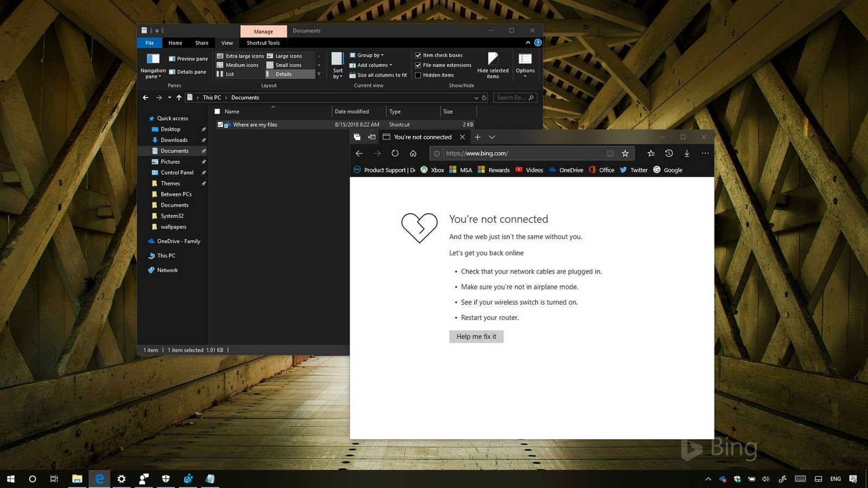Open the Shortcut Tools tab
Image resolution: width=868 pixels, height=488 pixels.
click(x=263, y=43)
